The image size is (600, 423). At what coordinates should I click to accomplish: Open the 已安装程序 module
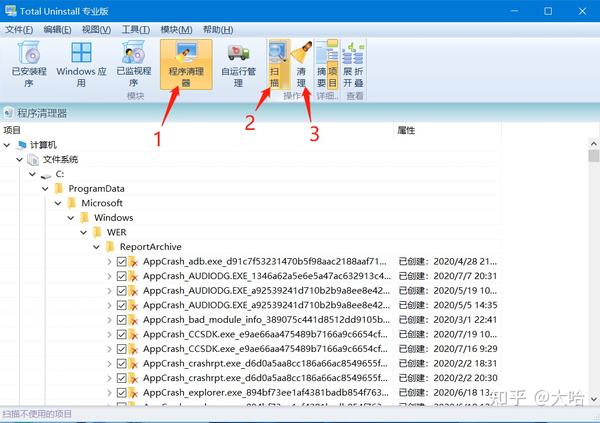coord(29,64)
